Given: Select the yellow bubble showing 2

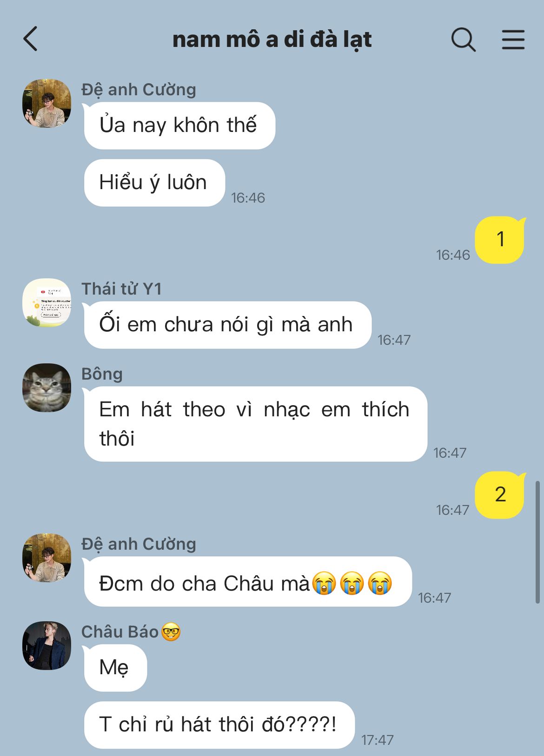Looking at the screenshot, I should [500, 495].
